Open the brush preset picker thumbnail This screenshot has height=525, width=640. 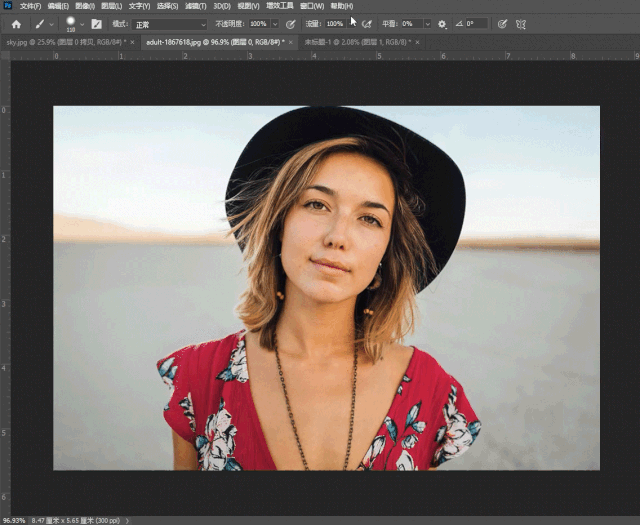71,24
